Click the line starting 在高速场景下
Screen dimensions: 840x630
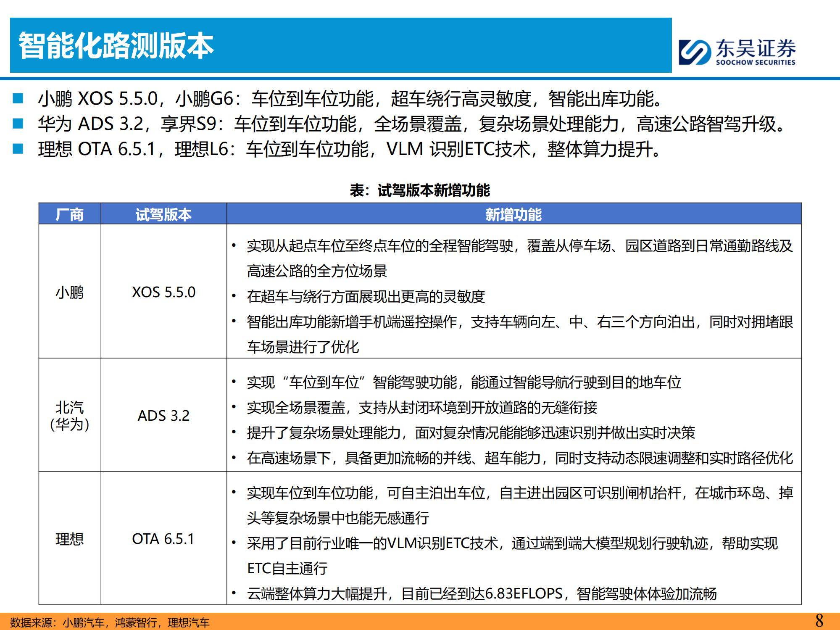tap(520, 458)
